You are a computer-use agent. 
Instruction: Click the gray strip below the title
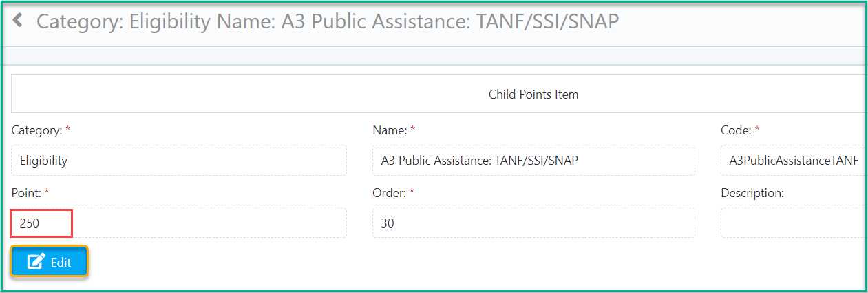(434, 56)
